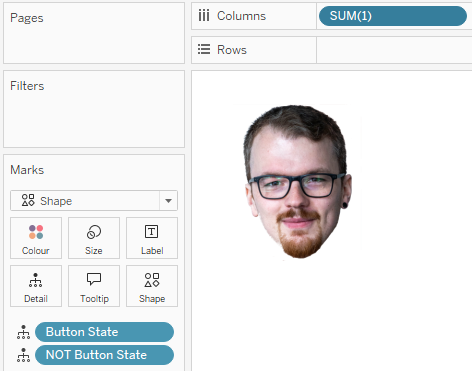Viewport: 472px width, 371px height.
Task: Click the detail icon beside NOT Button State pill
Action: [x=23, y=355]
